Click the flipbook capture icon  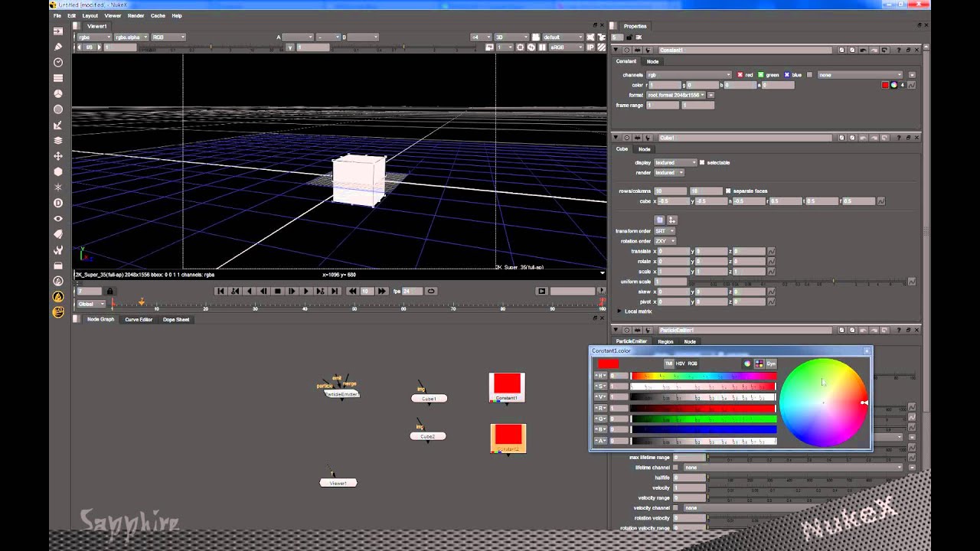[x=541, y=291]
